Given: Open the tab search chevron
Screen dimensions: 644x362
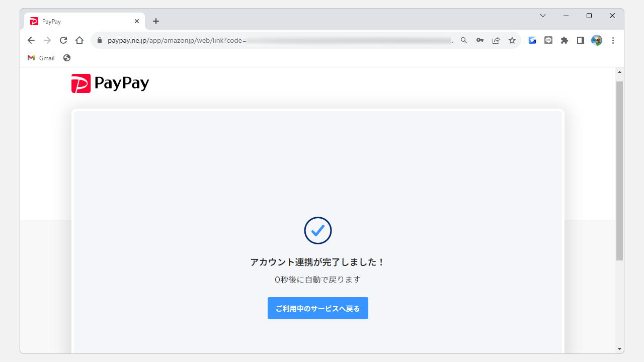Looking at the screenshot, I should coord(542,16).
